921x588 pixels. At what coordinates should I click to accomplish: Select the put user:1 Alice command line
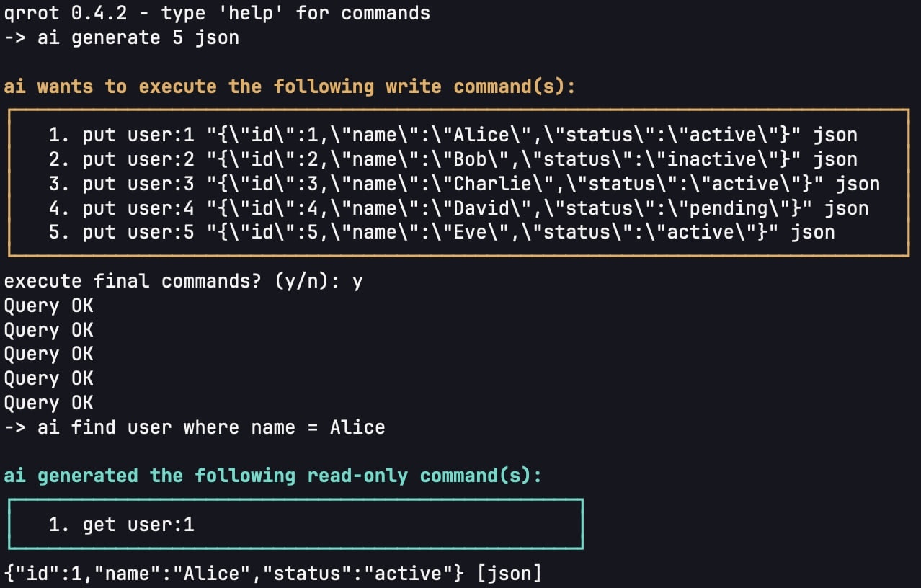click(453, 135)
